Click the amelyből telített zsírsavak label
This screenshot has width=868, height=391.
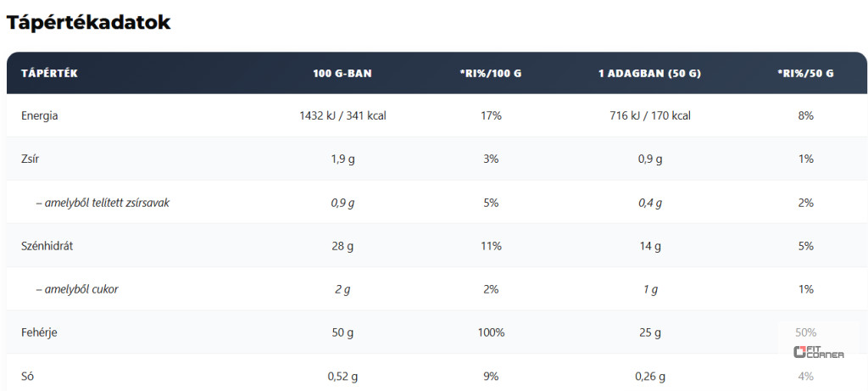(x=102, y=203)
